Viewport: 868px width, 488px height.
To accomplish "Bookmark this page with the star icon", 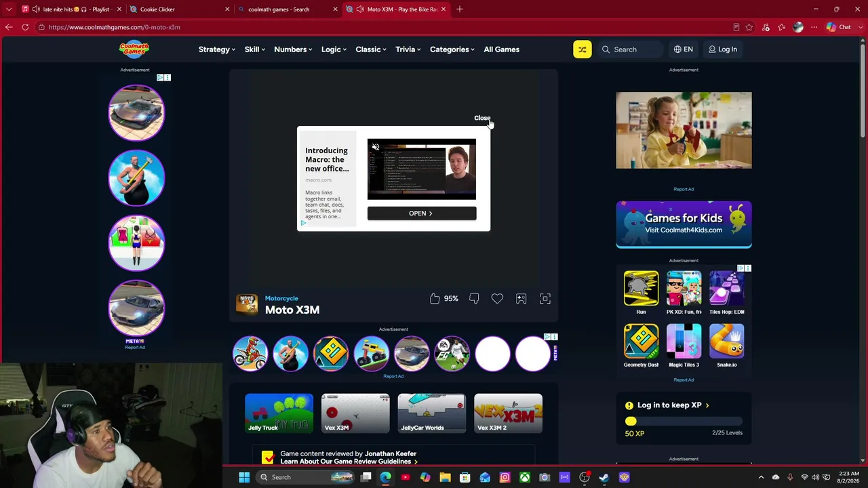I will (x=749, y=27).
